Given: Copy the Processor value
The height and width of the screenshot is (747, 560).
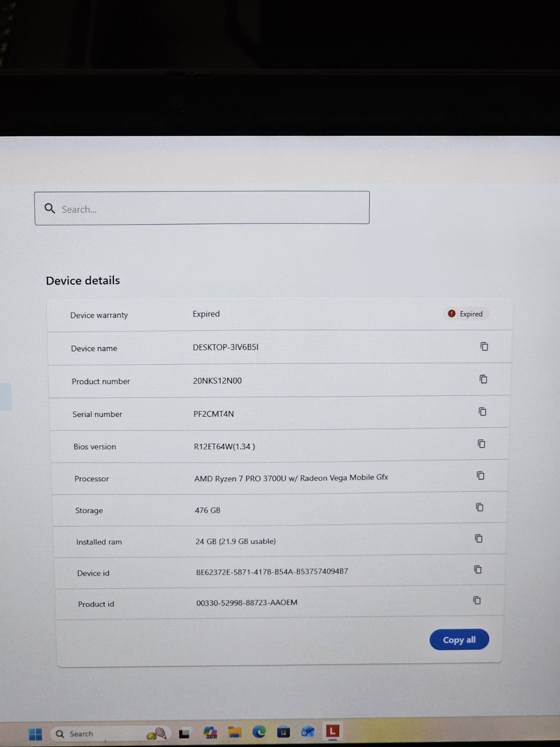Looking at the screenshot, I should [480, 475].
